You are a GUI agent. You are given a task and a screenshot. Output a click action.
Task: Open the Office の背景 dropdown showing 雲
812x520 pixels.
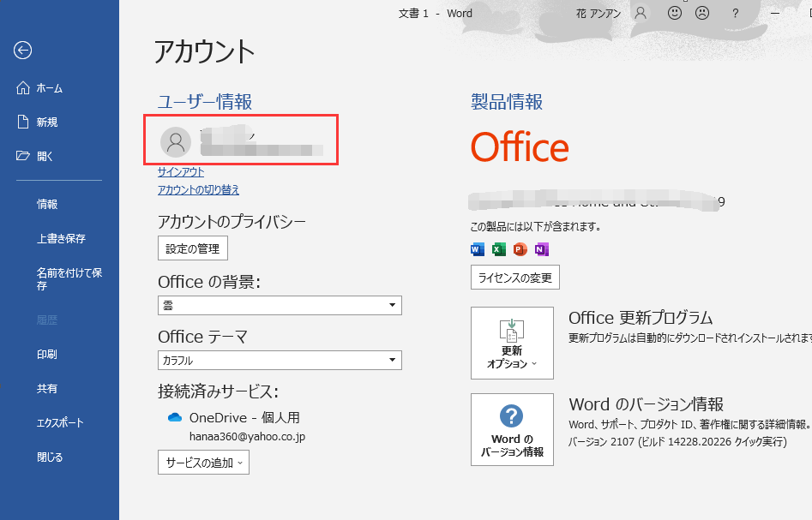pos(280,305)
